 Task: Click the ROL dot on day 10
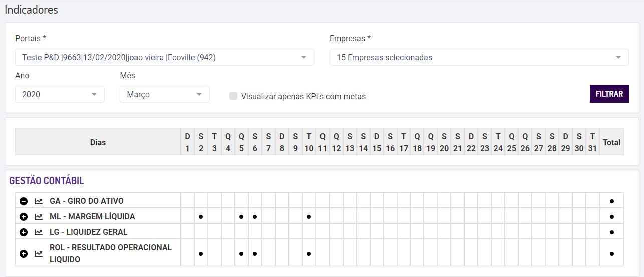click(x=309, y=254)
